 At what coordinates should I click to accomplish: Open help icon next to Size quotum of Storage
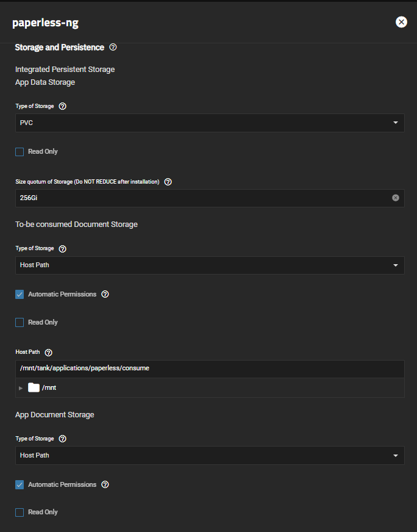coord(168,182)
